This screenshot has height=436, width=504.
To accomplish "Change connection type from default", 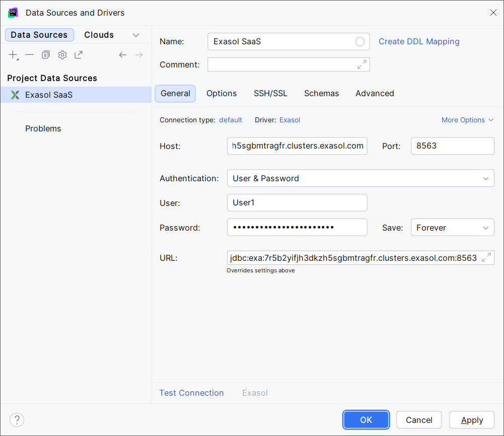I will click(x=230, y=120).
